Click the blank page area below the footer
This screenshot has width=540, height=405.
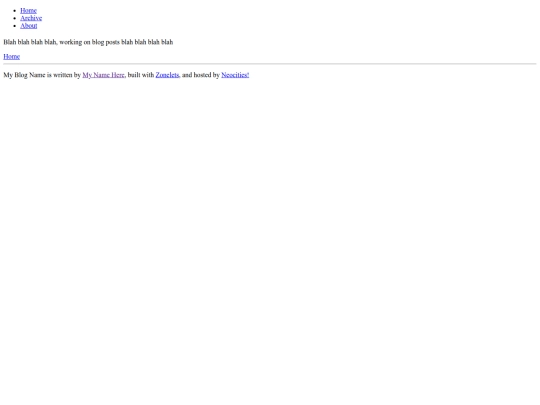270,241
